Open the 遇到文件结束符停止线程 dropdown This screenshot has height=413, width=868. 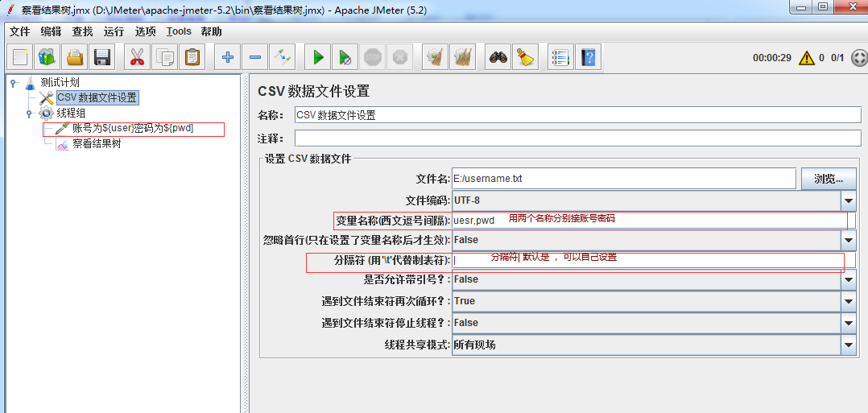pyautogui.click(x=849, y=323)
